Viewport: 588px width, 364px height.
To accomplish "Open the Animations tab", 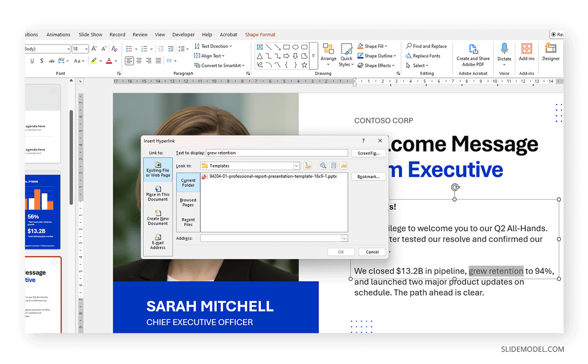I will (x=58, y=35).
